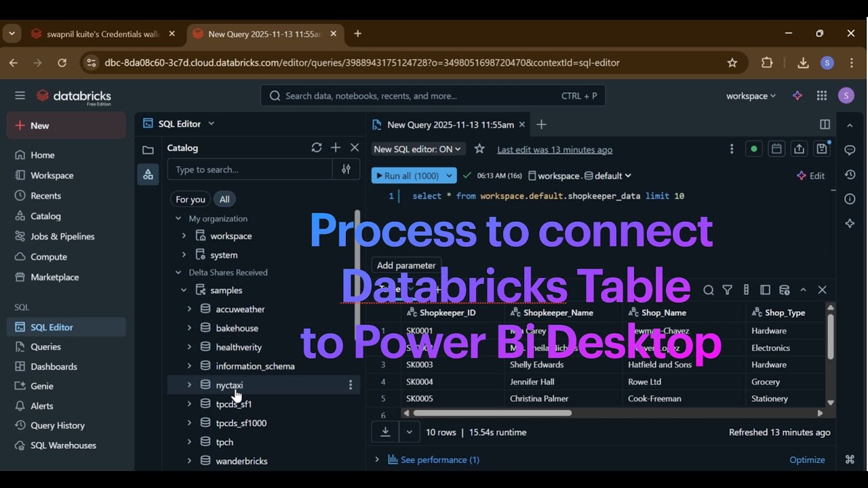Screen dimensions: 868x488
Task: Download the results
Action: (385, 432)
